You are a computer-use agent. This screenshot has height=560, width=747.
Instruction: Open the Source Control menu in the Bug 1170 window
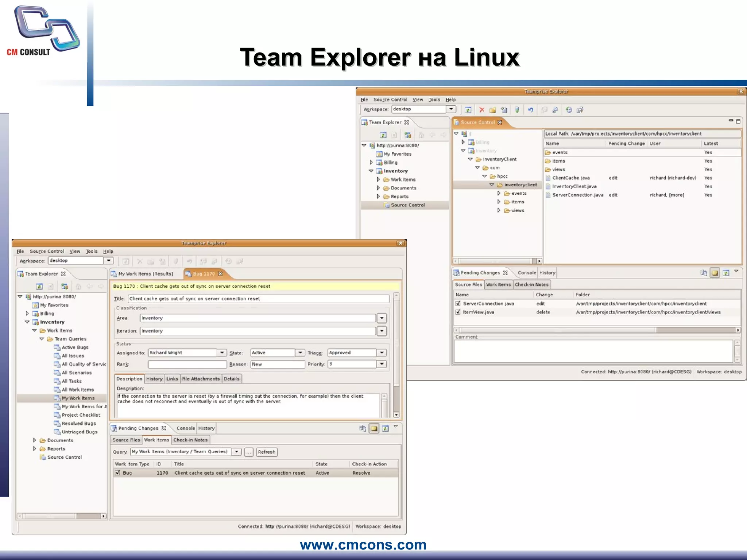pos(47,251)
